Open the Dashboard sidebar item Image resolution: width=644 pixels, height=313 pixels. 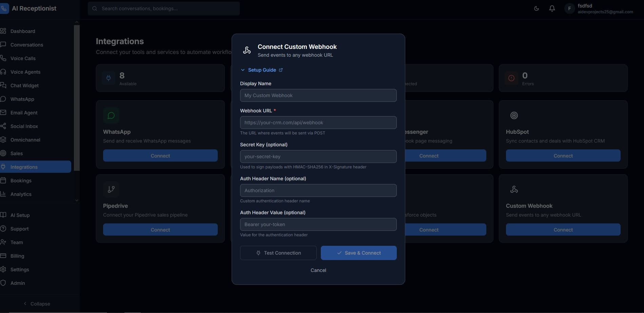tap(23, 31)
